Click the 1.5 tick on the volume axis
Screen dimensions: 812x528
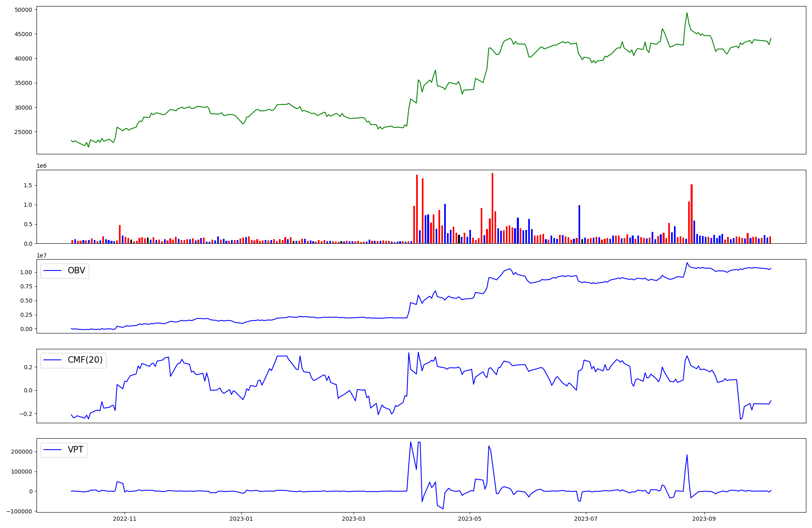(x=27, y=186)
